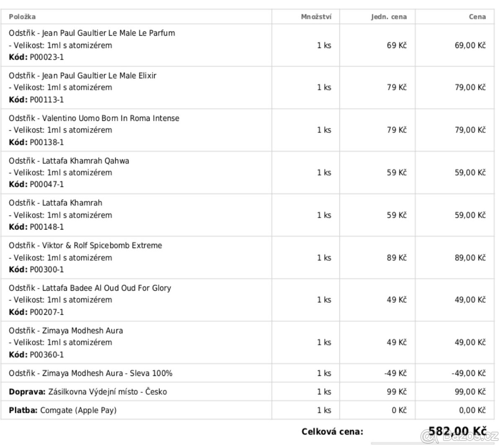The height and width of the screenshot is (448, 503).
Task: Click product code P00360-1
Action: (47, 355)
